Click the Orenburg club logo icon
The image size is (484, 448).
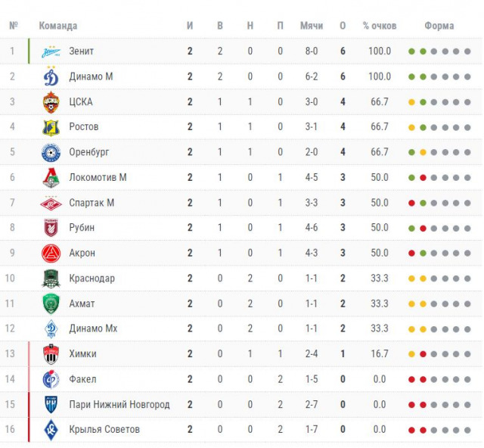(51, 152)
